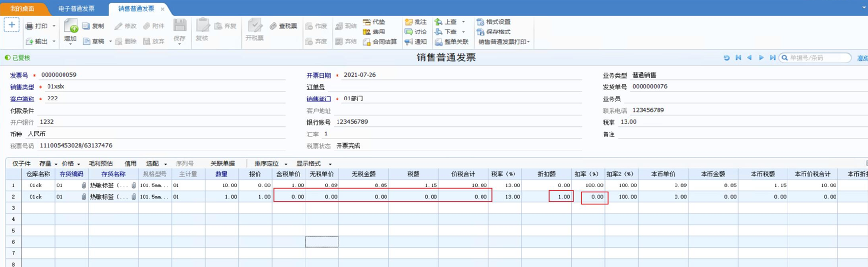
Task: Open the 存量 dropdown in grid toolbar
Action: (x=56, y=164)
